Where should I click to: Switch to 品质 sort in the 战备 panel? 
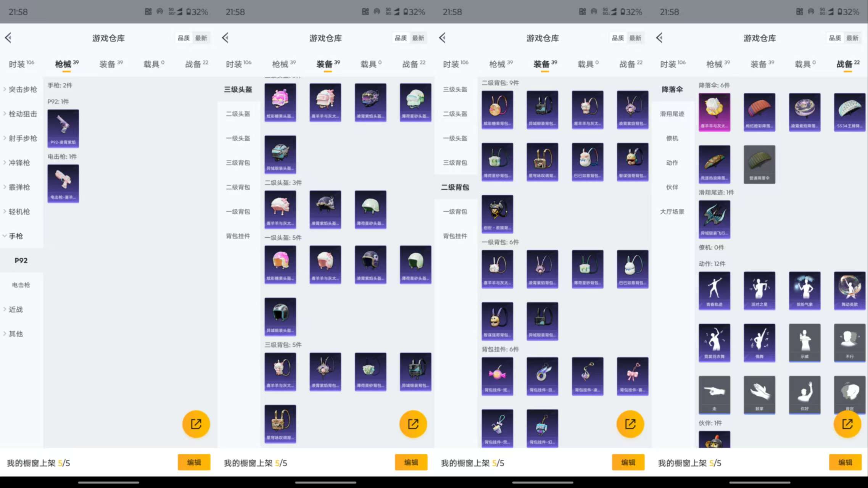834,38
